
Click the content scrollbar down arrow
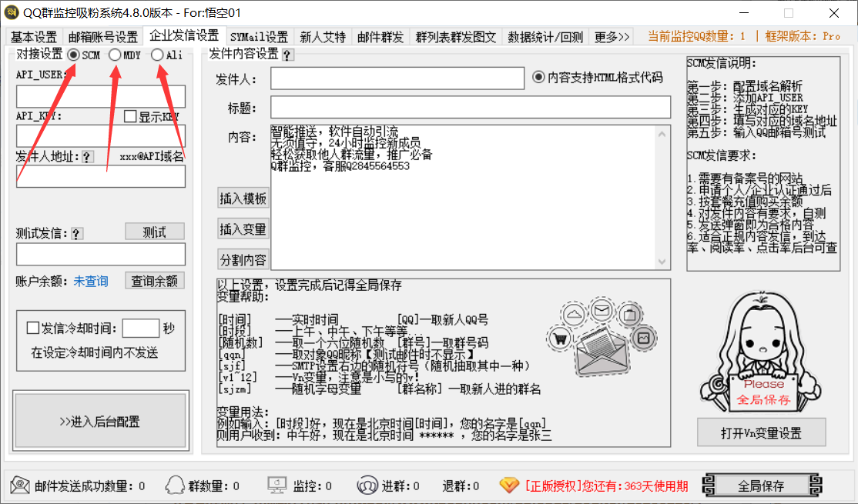(x=662, y=262)
